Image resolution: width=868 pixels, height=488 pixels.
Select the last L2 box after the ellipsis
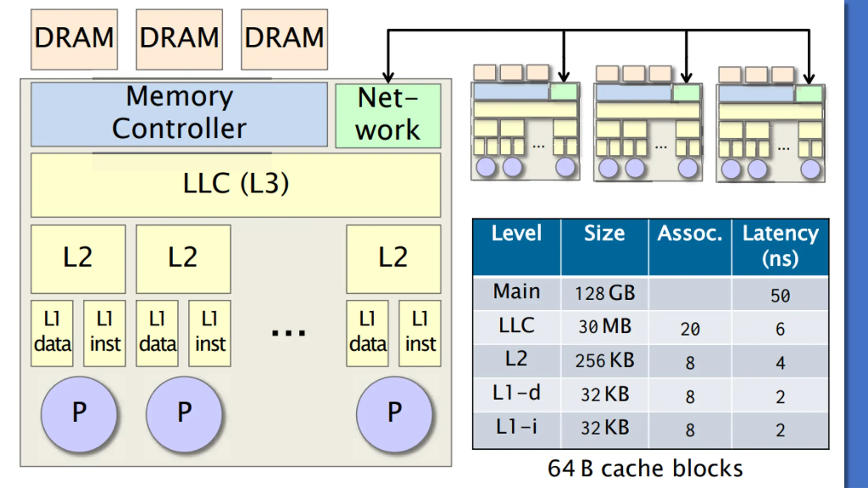pyautogui.click(x=394, y=259)
